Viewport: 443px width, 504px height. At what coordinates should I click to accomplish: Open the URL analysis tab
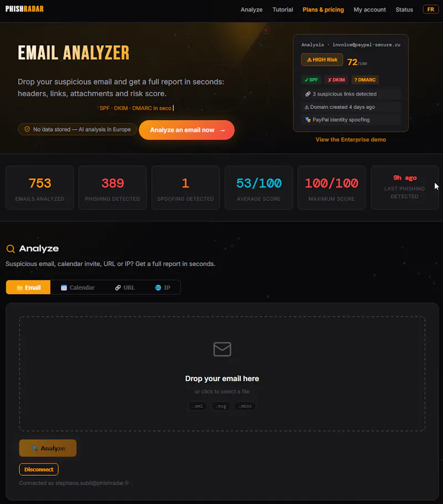tap(125, 288)
